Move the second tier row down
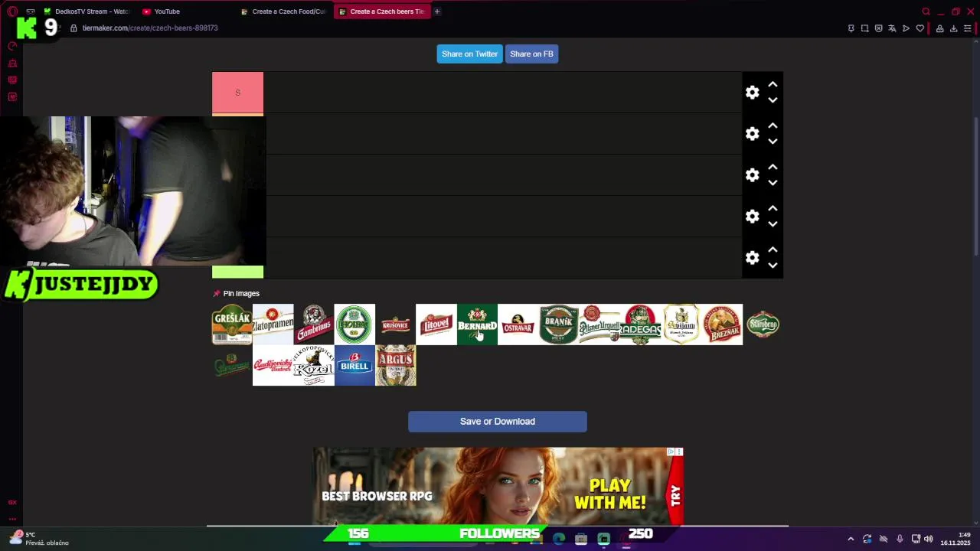The image size is (980, 551). coord(773,142)
